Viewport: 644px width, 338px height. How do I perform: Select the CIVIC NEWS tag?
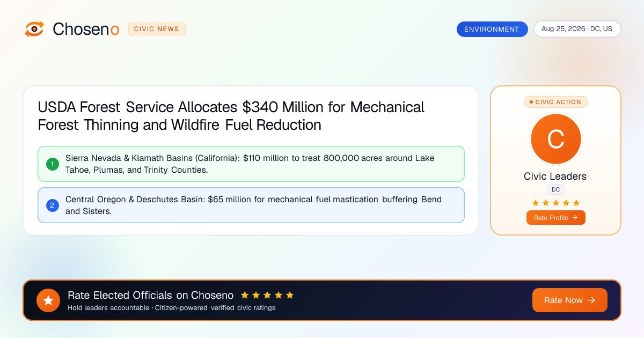coord(157,29)
